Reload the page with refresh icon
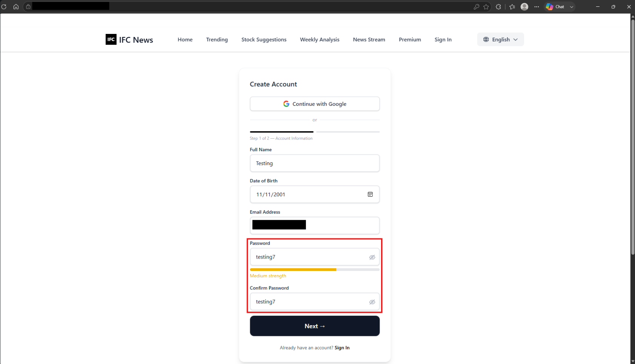Viewport: 635px width, 364px height. (4, 7)
